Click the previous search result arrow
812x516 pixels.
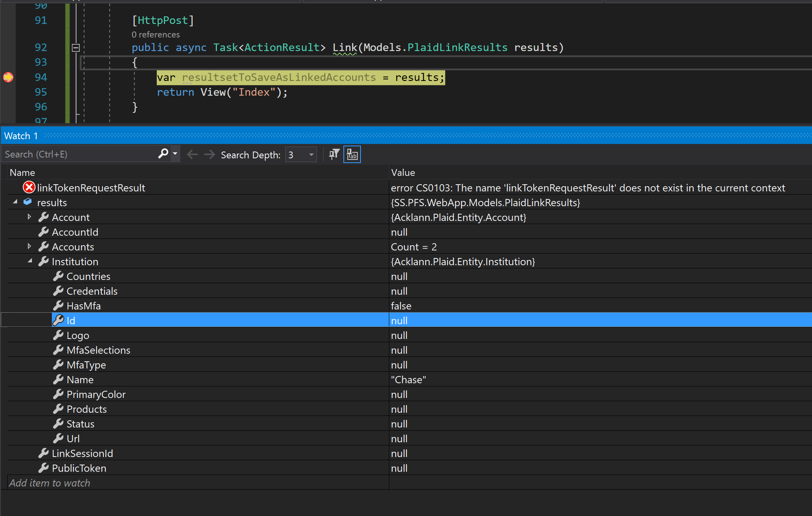coord(192,154)
